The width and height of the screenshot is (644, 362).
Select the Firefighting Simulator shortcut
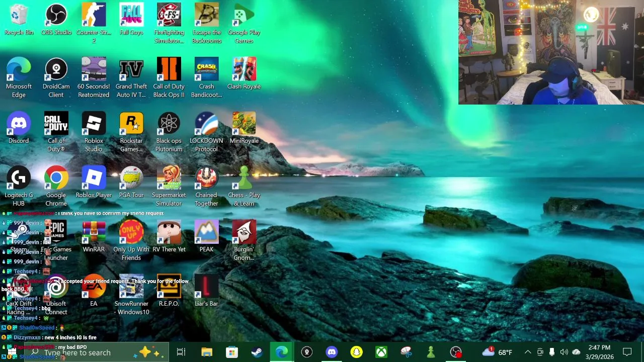(169, 24)
